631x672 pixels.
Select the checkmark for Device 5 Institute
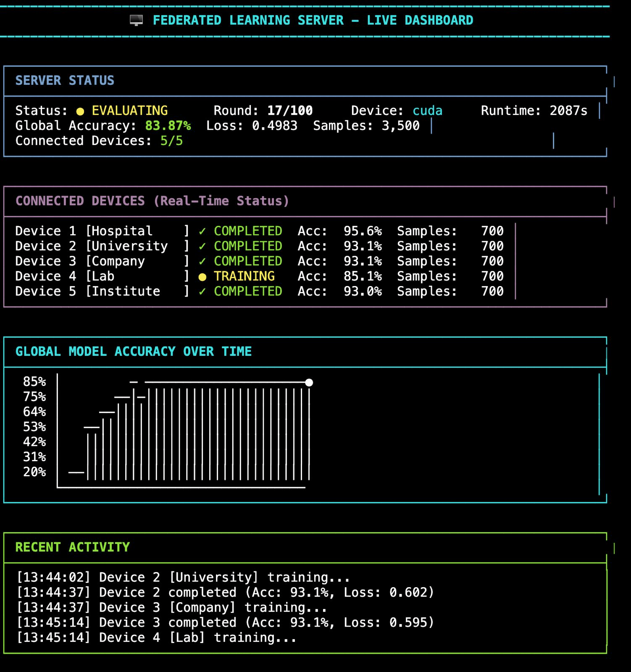[202, 292]
